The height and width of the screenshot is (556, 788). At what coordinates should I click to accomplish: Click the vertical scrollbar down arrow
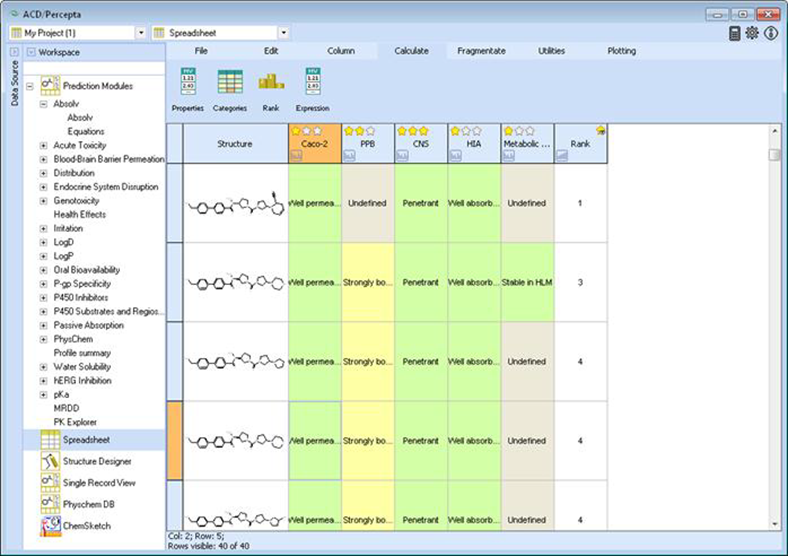pos(774,524)
